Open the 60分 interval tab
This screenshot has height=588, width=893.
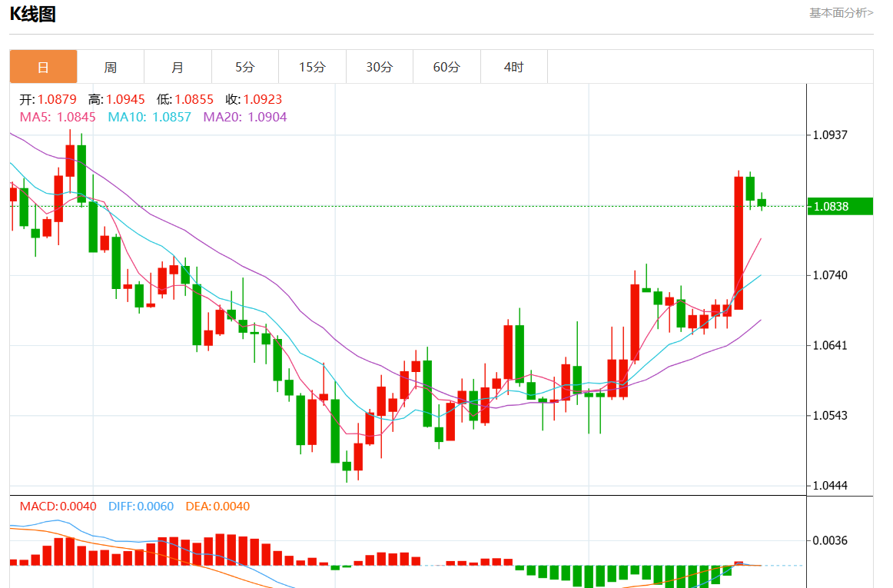[x=446, y=67]
